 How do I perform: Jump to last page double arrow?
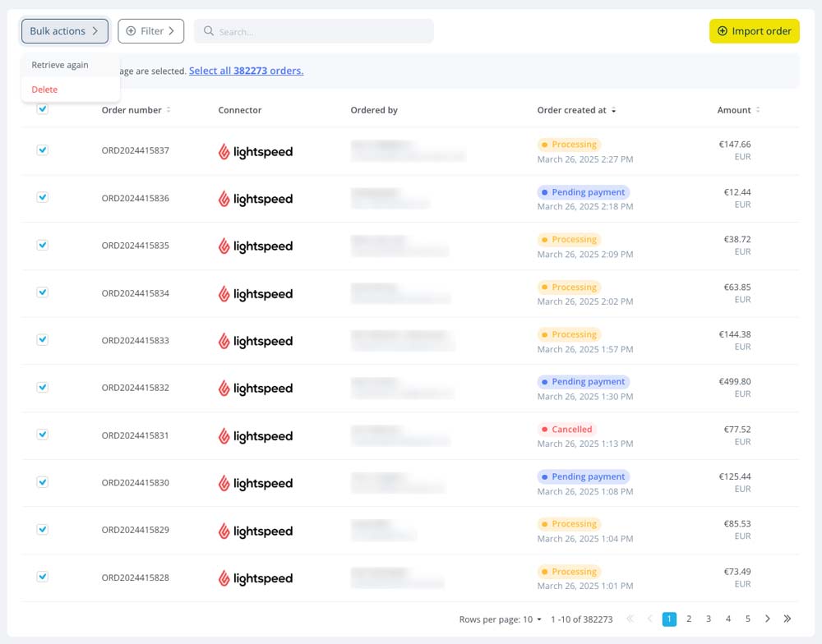(787, 619)
